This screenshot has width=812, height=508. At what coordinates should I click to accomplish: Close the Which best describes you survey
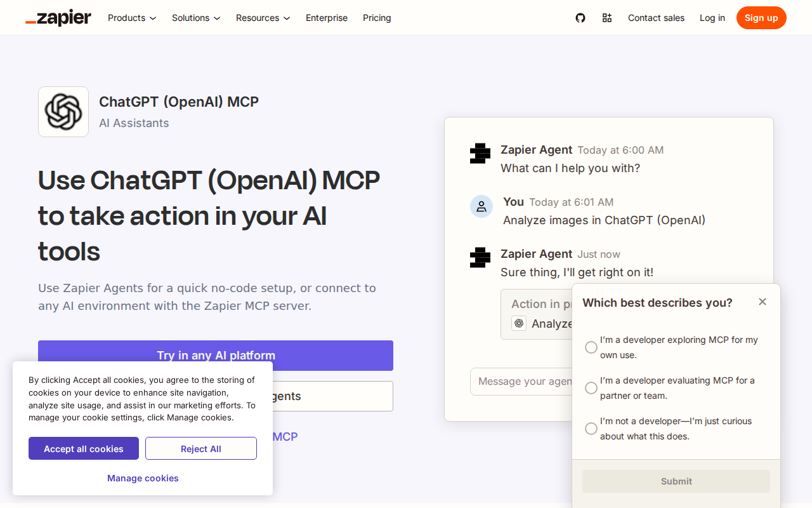(763, 302)
